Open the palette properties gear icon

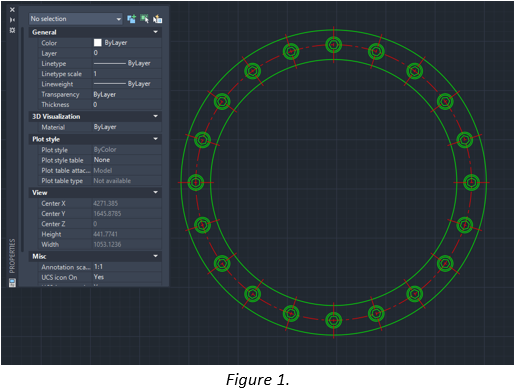coord(12,30)
